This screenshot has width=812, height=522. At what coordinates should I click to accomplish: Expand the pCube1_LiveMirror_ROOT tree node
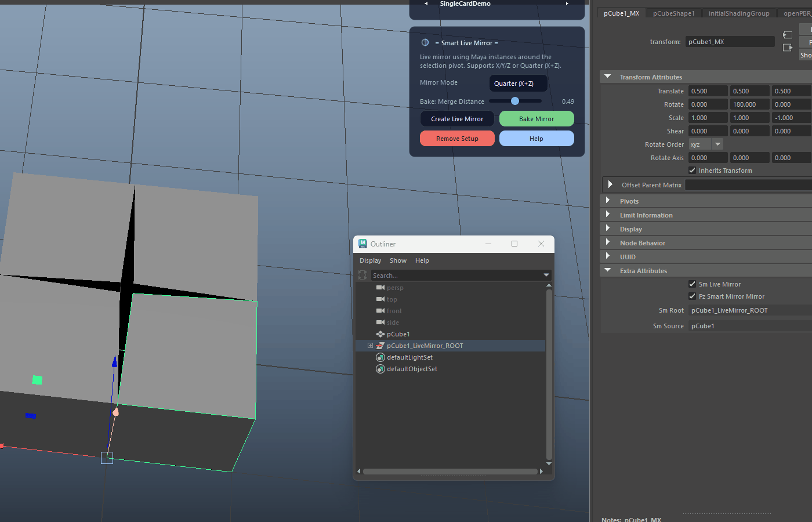click(370, 346)
